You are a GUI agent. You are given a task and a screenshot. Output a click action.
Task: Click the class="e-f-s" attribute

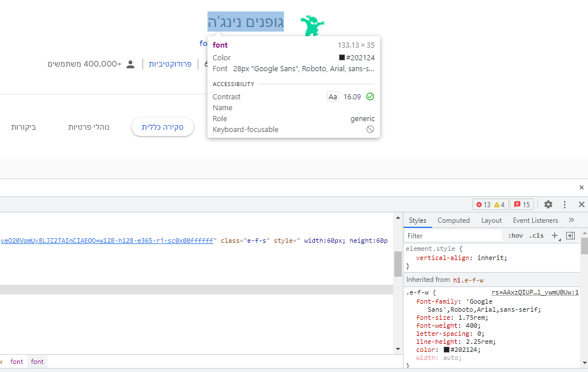coord(245,241)
